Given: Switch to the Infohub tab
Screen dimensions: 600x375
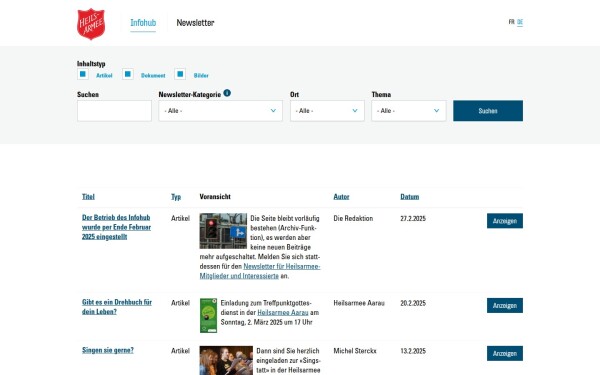Looking at the screenshot, I should pos(143,23).
